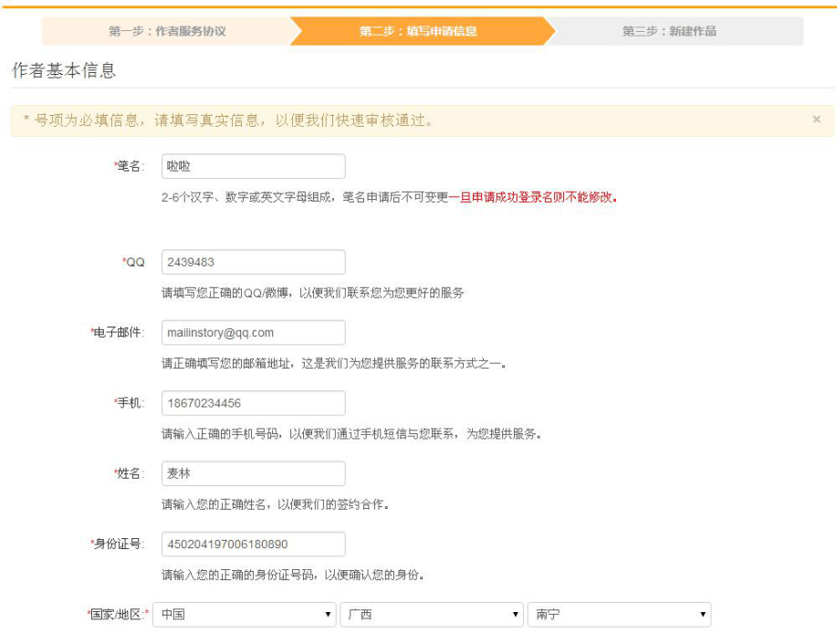Click the 身份证号 field label

click(x=118, y=545)
